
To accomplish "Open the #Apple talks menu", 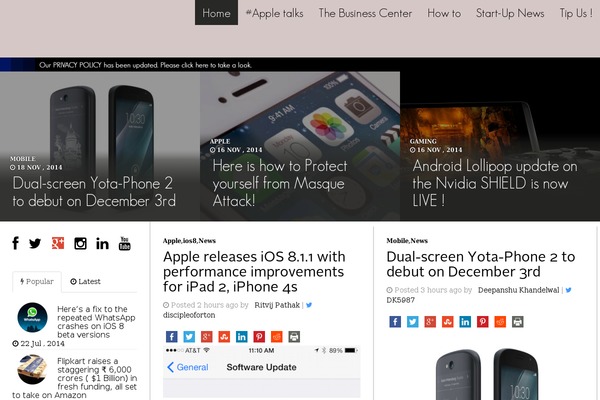I will [274, 13].
